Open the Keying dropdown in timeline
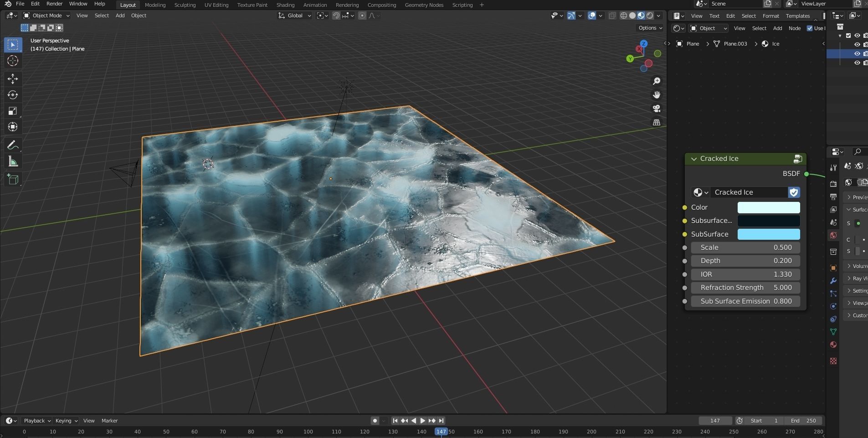This screenshot has height=438, width=868. coord(66,421)
